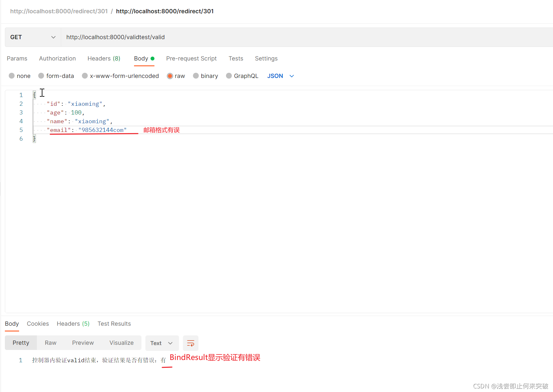Choose the binary body option

196,76
